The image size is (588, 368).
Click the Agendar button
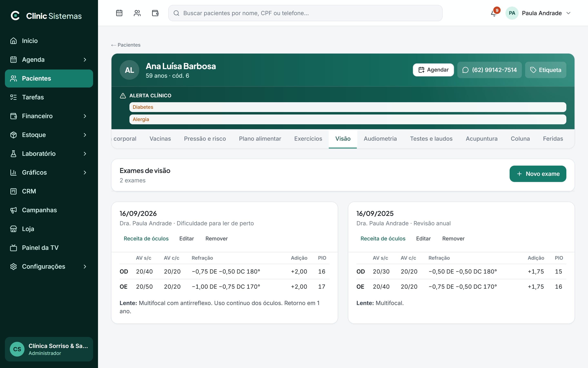(433, 70)
